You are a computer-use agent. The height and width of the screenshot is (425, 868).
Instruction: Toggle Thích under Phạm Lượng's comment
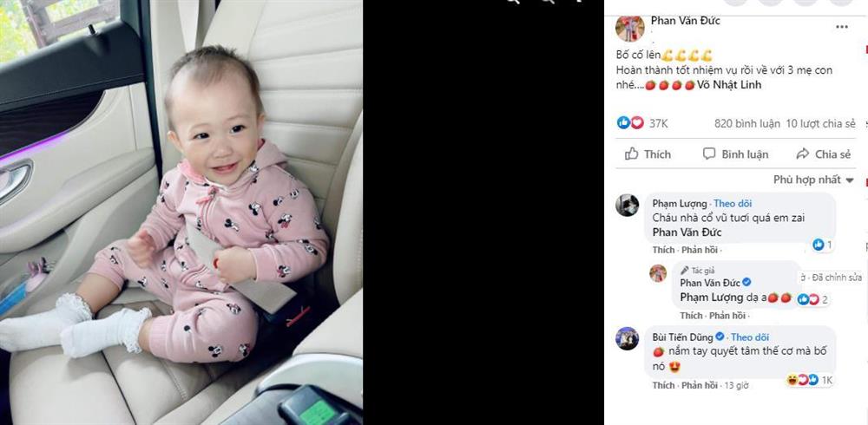663,250
